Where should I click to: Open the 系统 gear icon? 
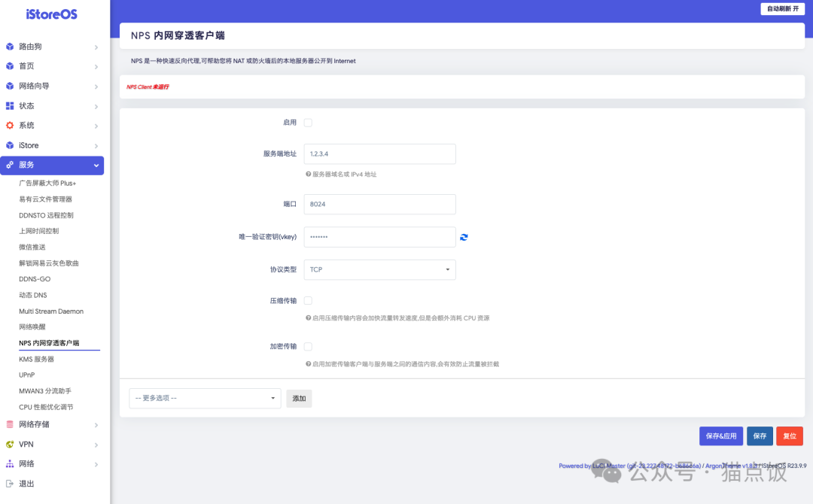click(x=9, y=125)
